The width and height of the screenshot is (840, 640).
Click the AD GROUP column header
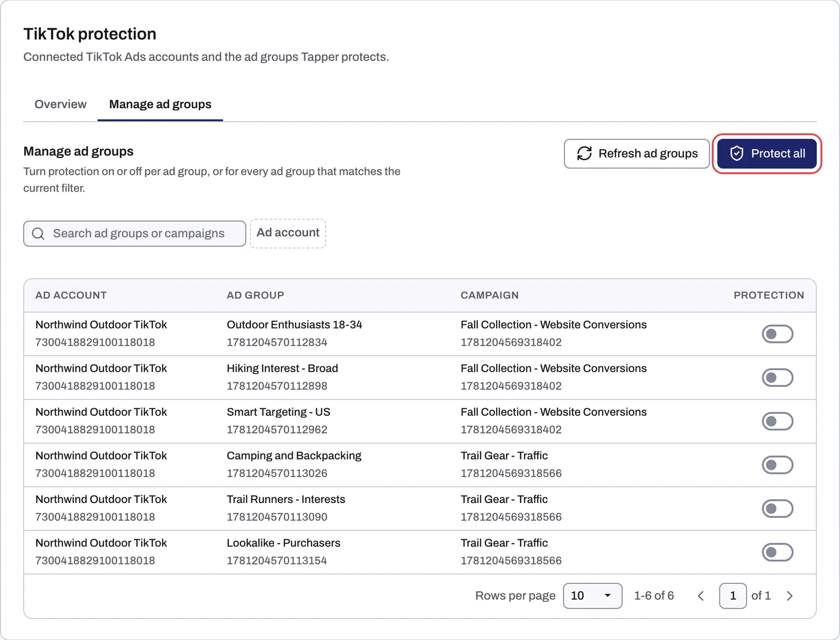coord(255,295)
